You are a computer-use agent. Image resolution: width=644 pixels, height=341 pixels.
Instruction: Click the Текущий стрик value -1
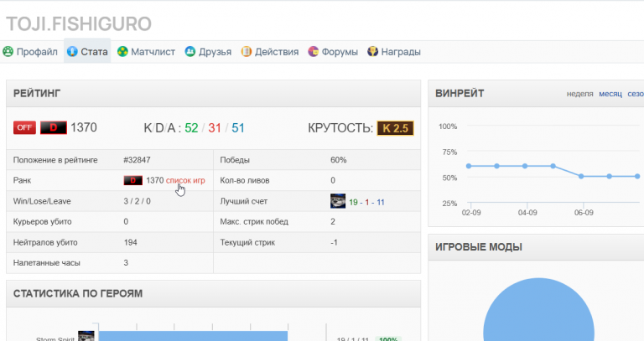(334, 242)
